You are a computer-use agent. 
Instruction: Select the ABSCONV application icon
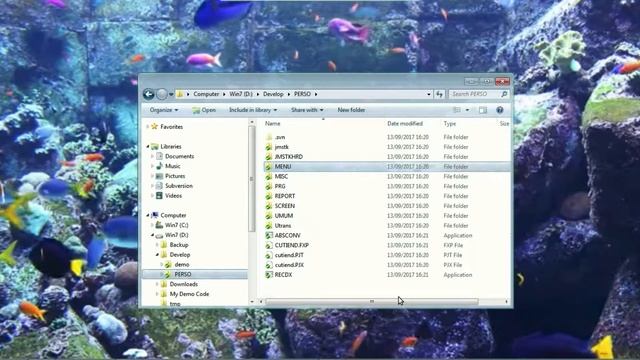(x=269, y=236)
